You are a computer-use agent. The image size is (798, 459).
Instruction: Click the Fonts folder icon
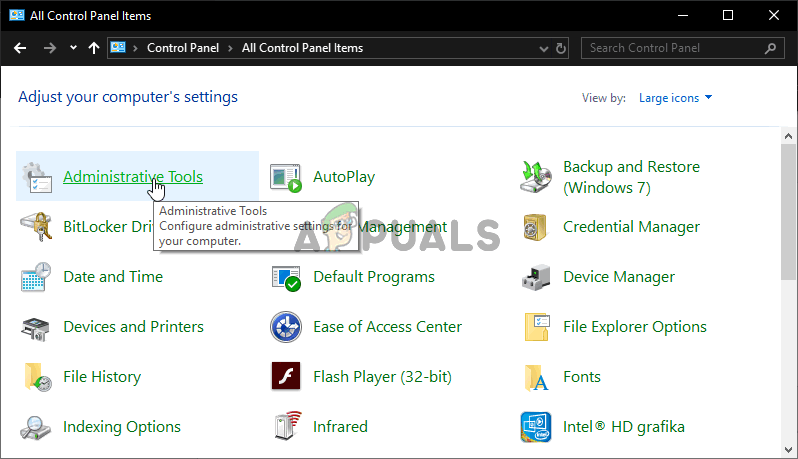coord(537,377)
